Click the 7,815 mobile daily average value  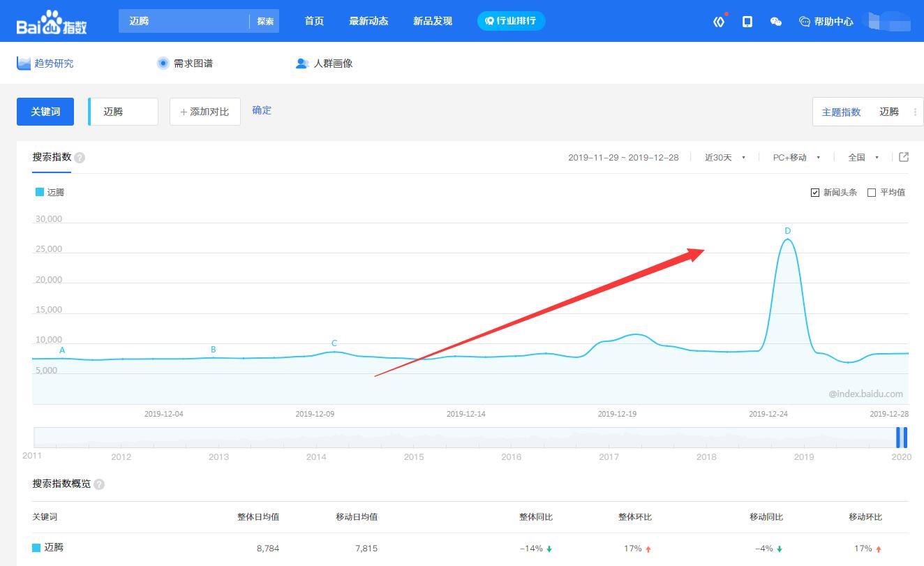tap(366, 549)
